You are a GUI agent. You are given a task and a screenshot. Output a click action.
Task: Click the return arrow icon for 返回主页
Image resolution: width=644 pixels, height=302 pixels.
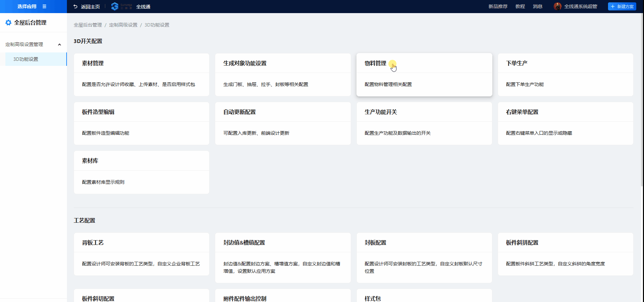click(75, 6)
